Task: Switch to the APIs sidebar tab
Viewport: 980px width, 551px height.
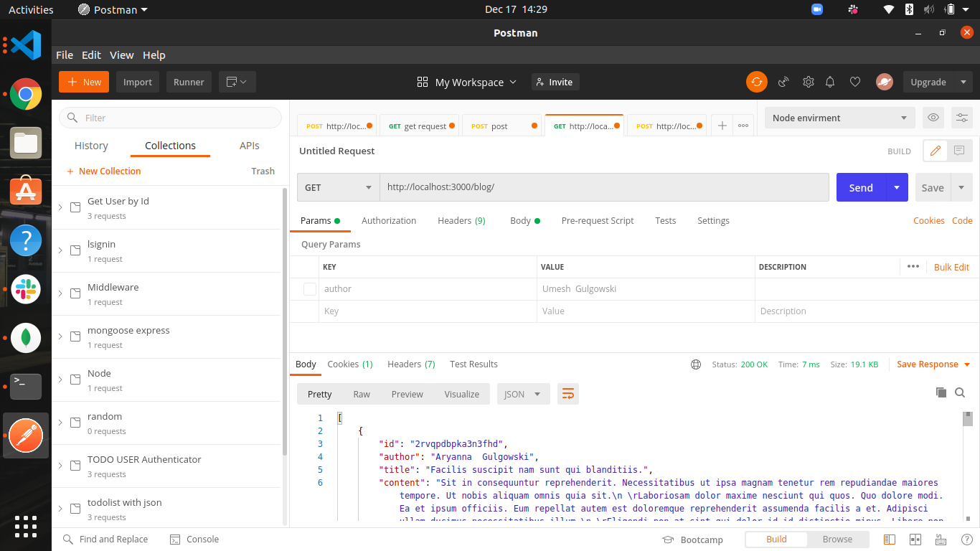Action: point(250,146)
